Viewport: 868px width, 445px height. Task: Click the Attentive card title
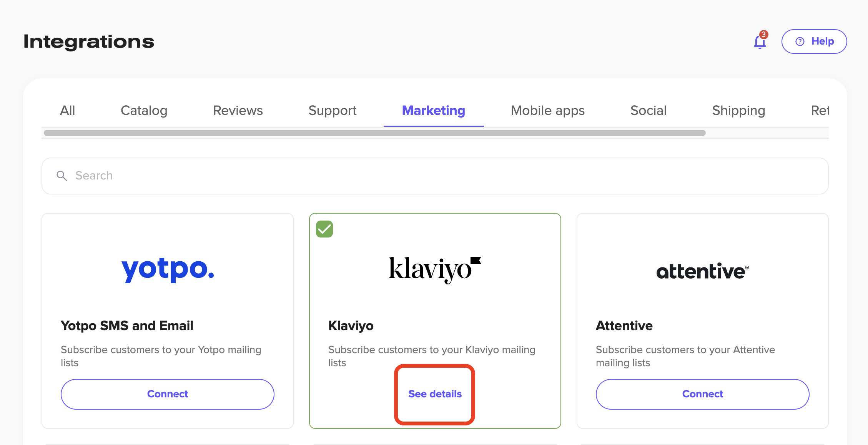click(624, 326)
